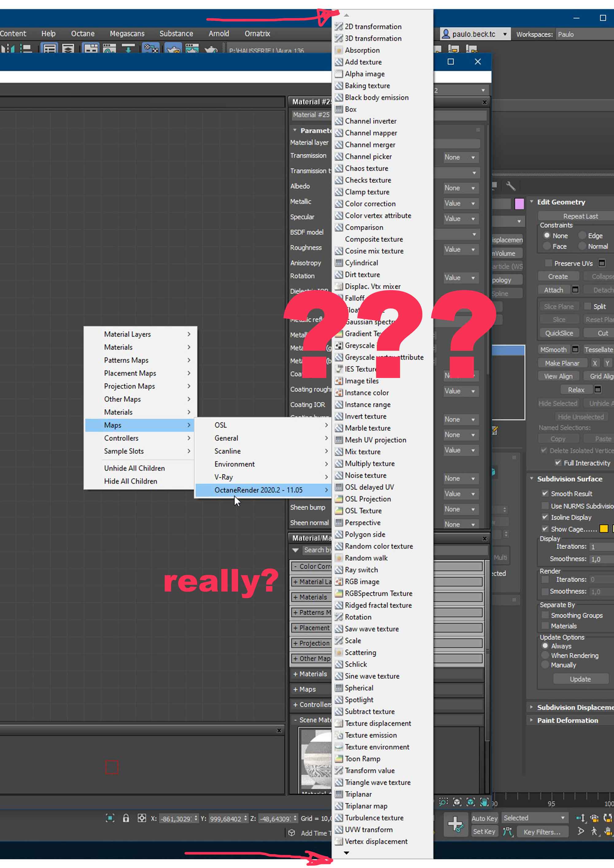Click the pink object color swatch
The height and width of the screenshot is (868, 614).
point(519,204)
